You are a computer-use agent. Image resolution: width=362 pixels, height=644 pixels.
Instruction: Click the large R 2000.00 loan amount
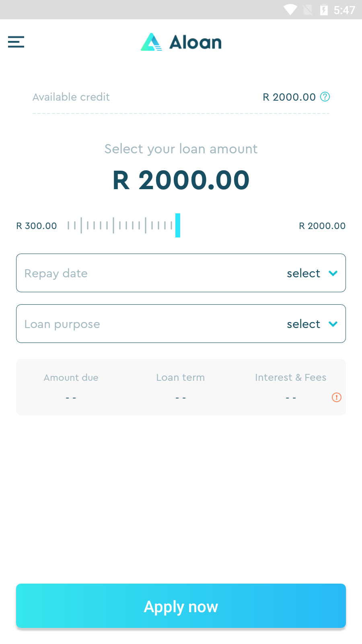coord(181,180)
